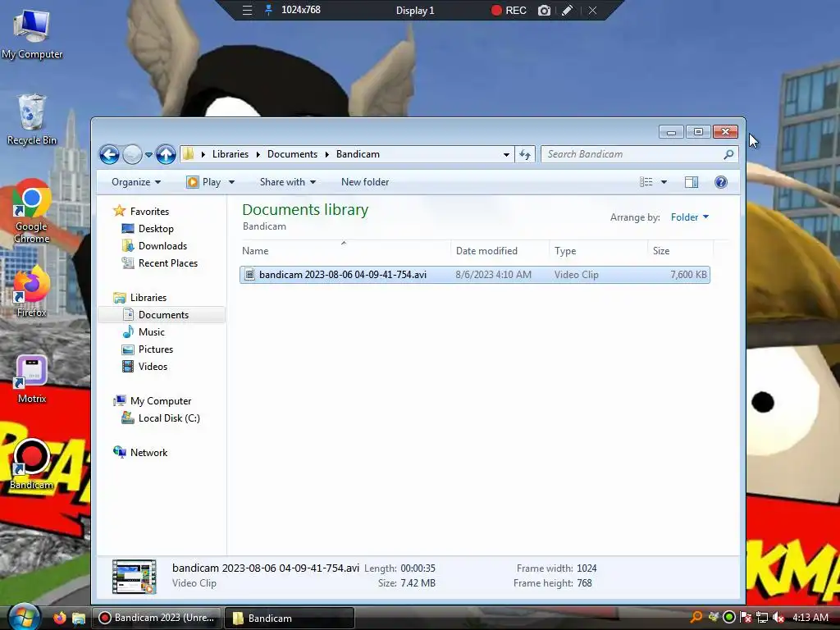
Task: Expand the Play dropdown arrow
Action: click(231, 182)
